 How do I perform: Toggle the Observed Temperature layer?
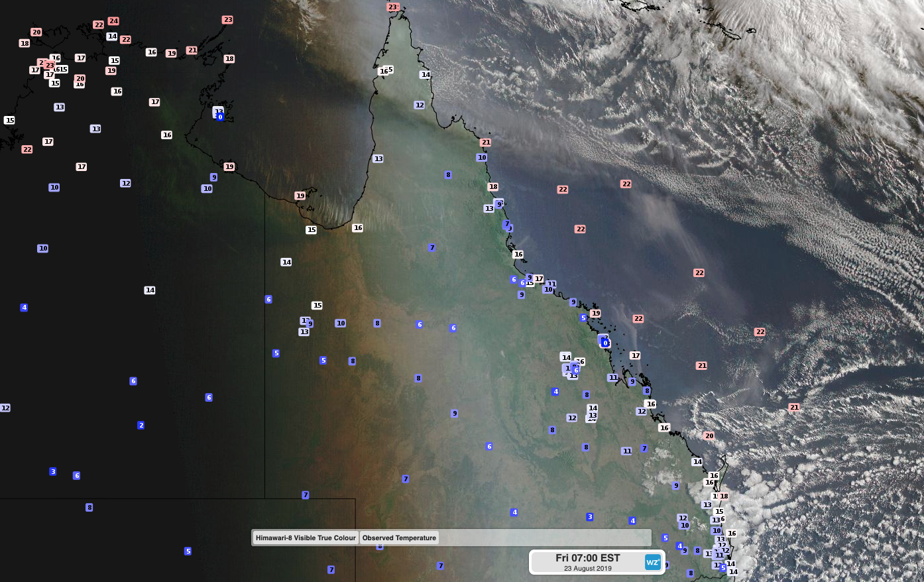click(399, 538)
